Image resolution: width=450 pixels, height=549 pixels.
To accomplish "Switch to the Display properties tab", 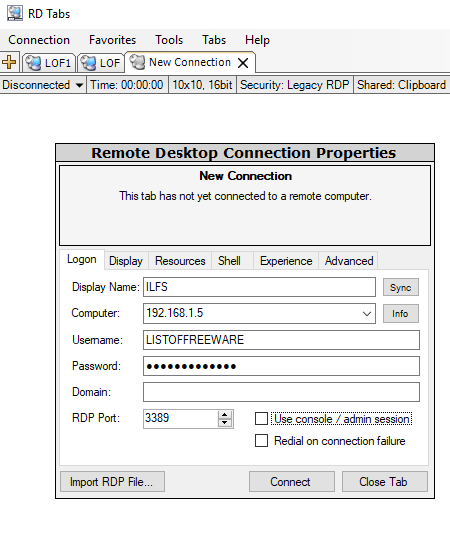I will pos(126,261).
